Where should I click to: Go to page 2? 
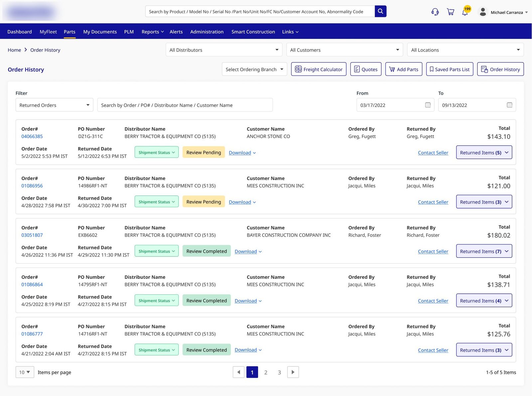[266, 372]
